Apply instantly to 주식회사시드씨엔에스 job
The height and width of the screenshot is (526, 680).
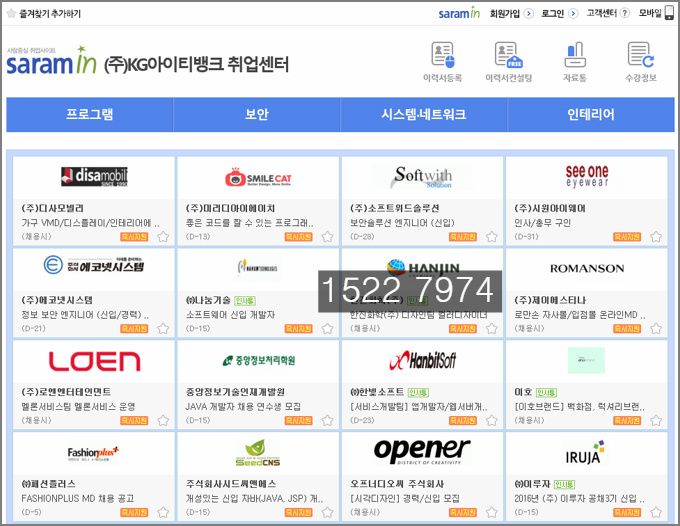298,513
